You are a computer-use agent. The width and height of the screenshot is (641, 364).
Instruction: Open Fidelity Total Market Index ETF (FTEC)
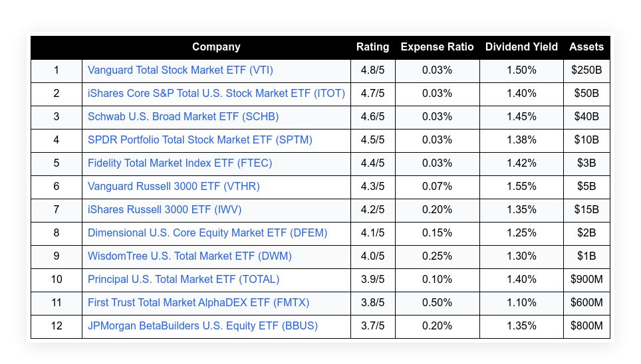pos(180,163)
